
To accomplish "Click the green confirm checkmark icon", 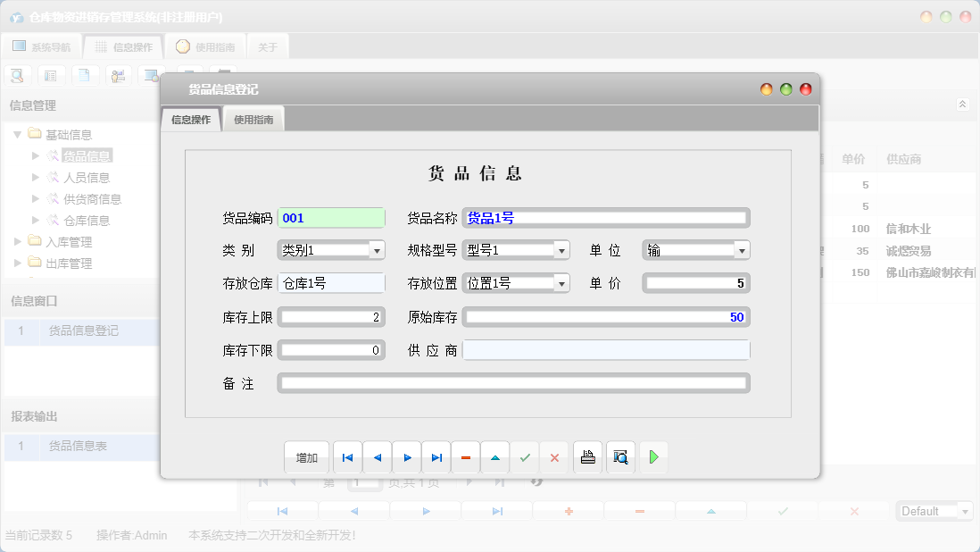I will coord(525,456).
